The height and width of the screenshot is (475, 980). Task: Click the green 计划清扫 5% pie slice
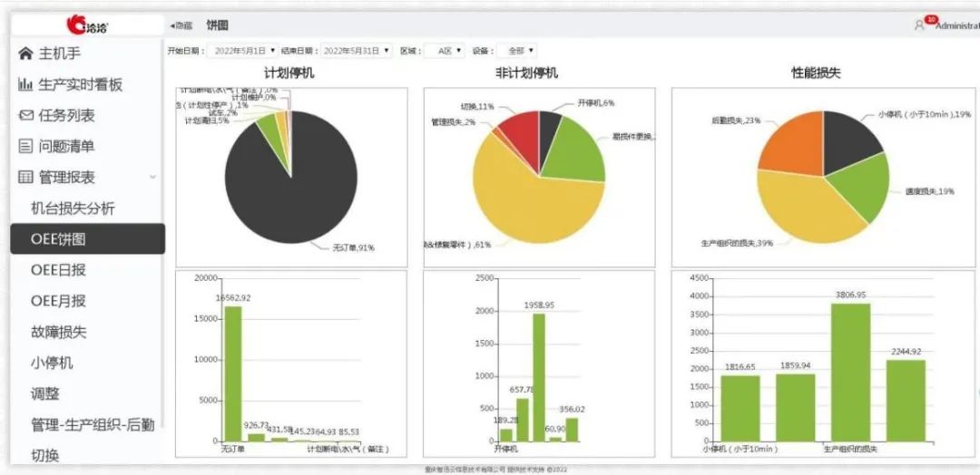coord(270,130)
